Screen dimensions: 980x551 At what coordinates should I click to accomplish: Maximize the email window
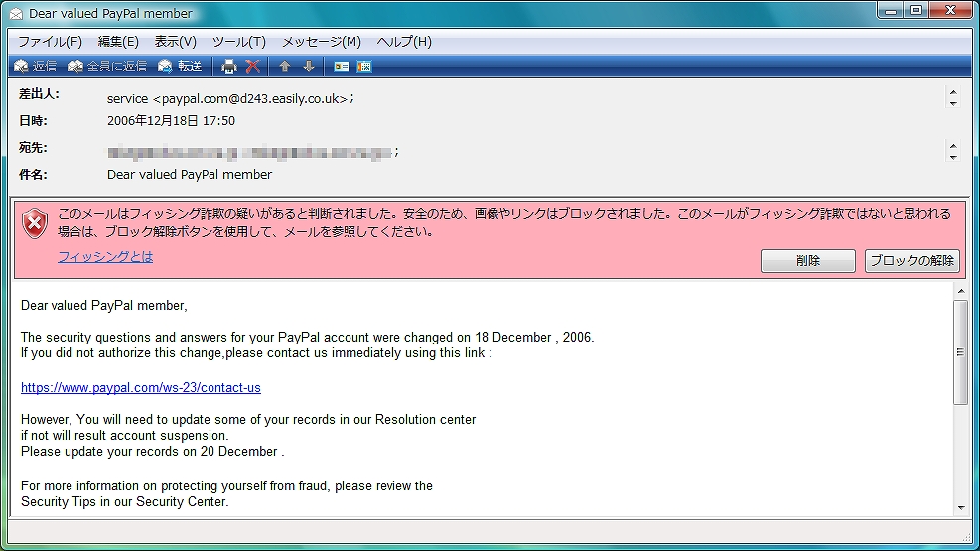[x=916, y=11]
